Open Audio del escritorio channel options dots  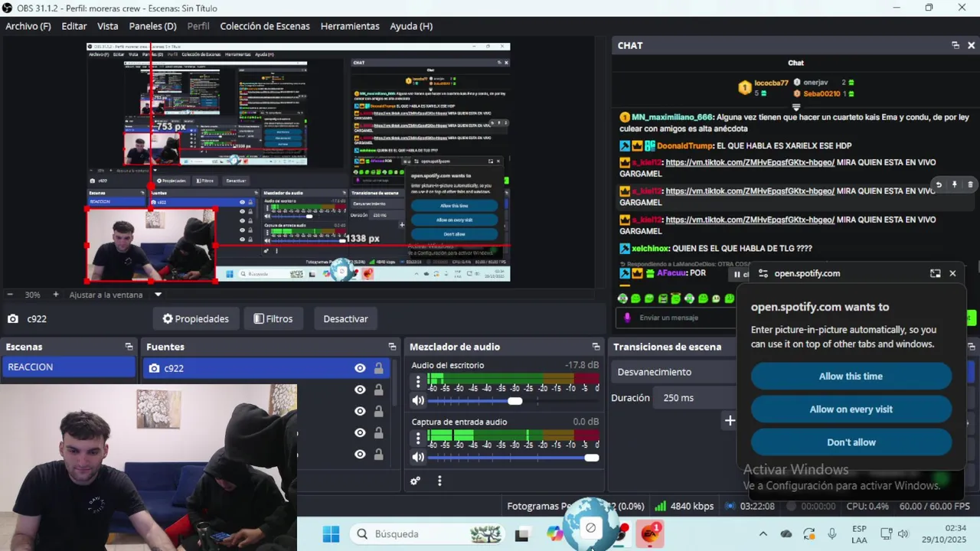[x=418, y=381]
